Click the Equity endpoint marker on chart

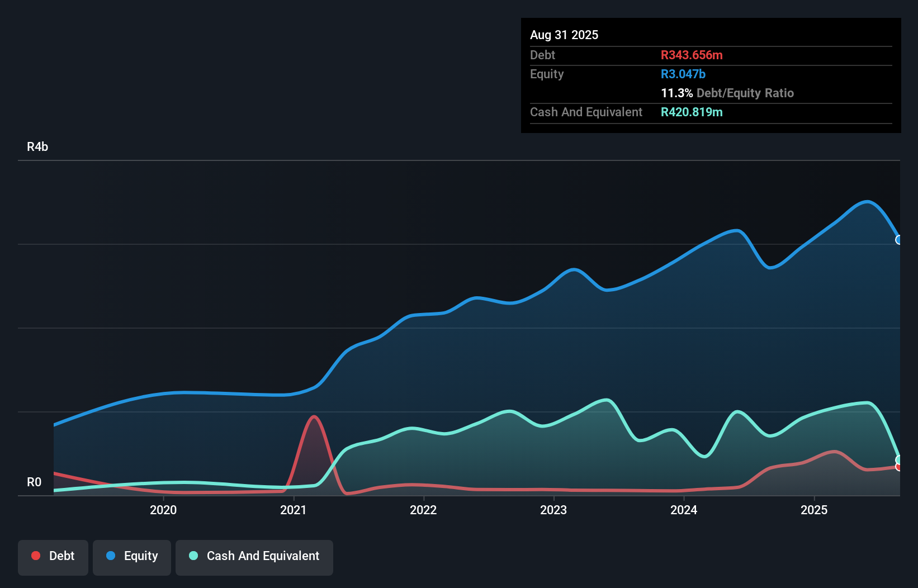point(899,240)
